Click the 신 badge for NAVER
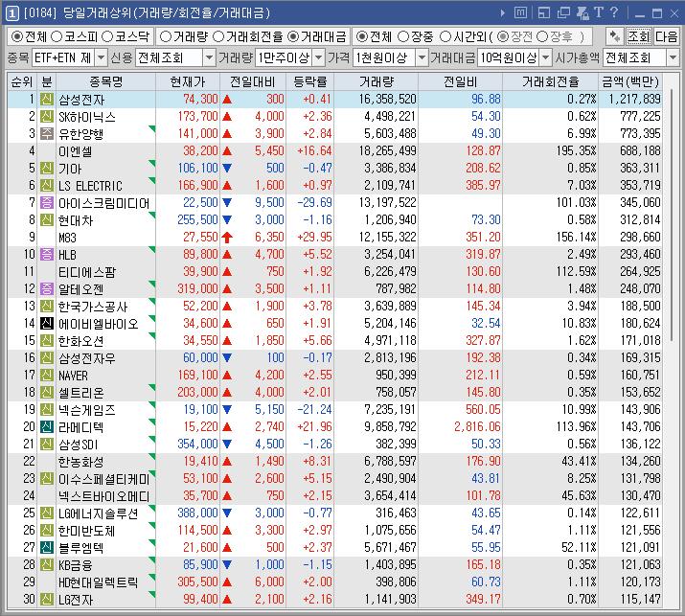 point(47,375)
